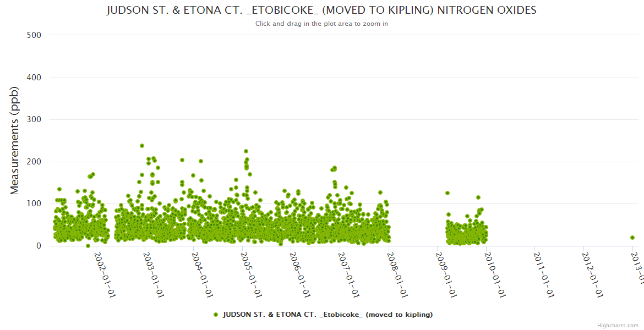The width and height of the screenshot is (644, 330).
Task: Click the 500 y-axis label
Action: (34, 35)
